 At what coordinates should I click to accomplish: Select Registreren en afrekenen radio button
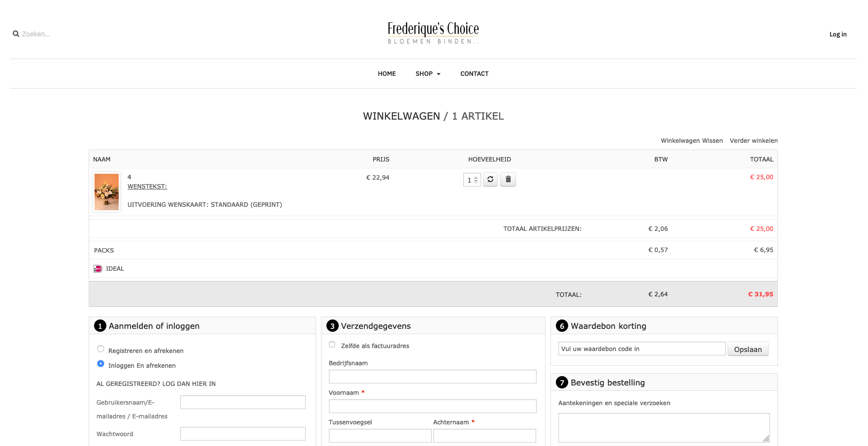[100, 349]
